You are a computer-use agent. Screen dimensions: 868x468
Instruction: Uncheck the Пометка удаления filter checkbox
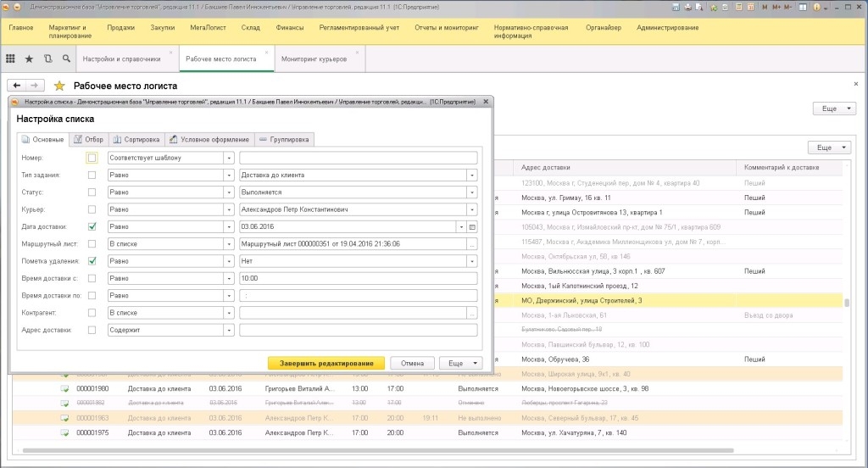(x=92, y=261)
